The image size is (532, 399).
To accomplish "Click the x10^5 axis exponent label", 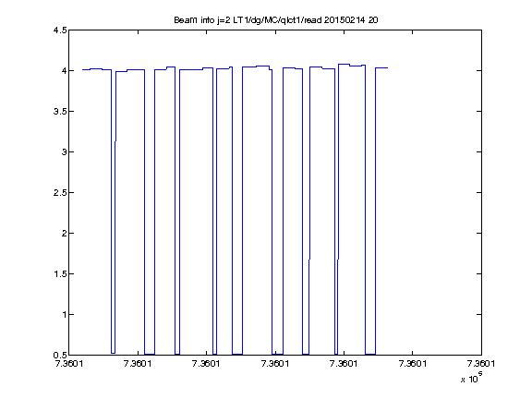I will click(472, 377).
